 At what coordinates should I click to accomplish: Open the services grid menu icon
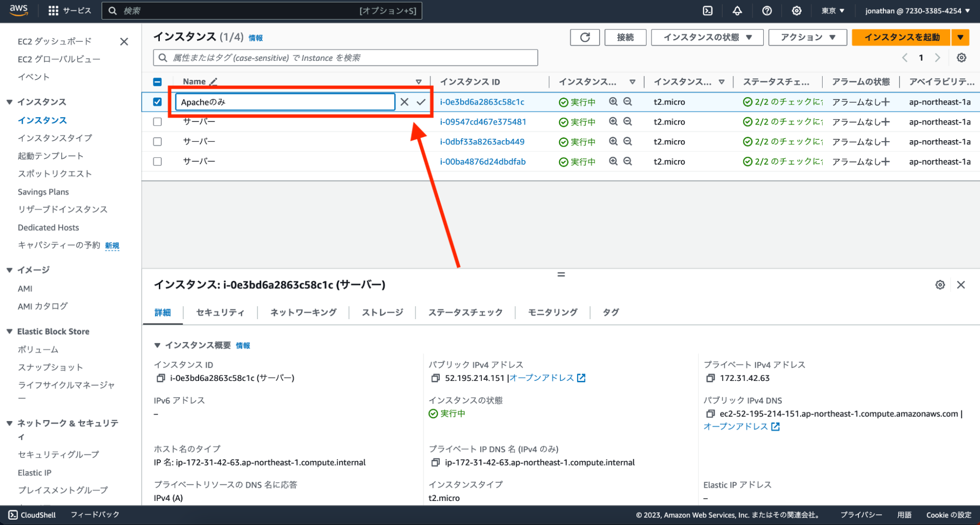pyautogui.click(x=53, y=11)
